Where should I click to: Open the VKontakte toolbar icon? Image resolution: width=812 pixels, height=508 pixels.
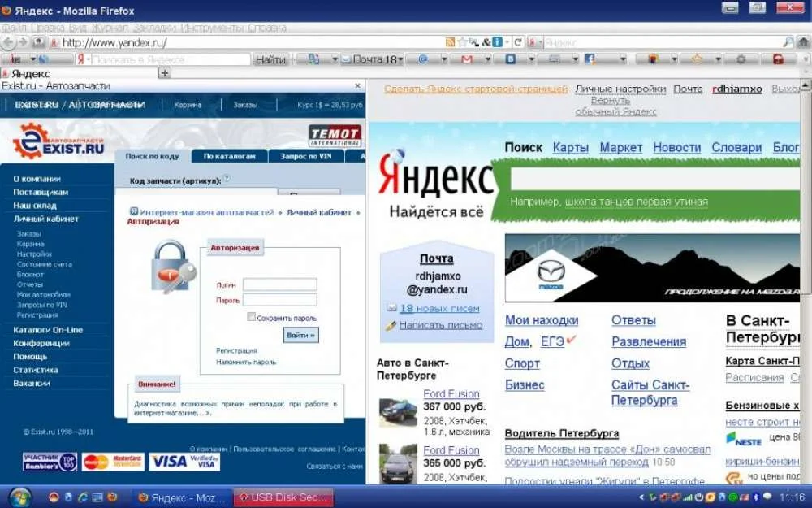511,59
